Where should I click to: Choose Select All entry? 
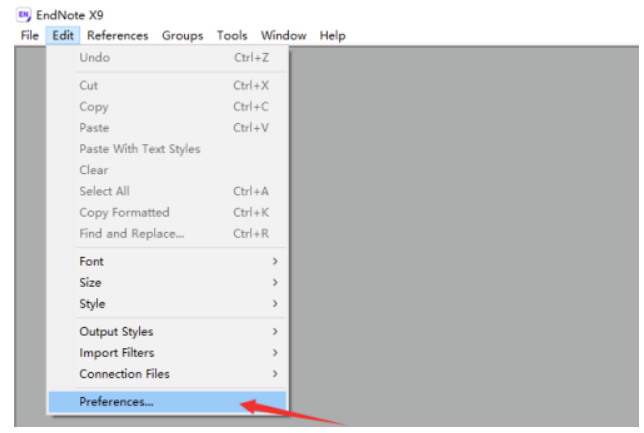168,191
